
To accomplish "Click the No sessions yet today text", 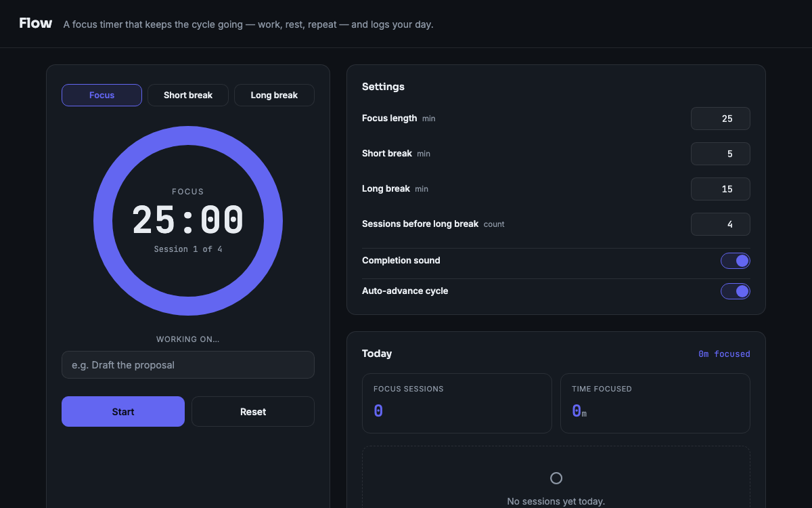I will pyautogui.click(x=556, y=501).
